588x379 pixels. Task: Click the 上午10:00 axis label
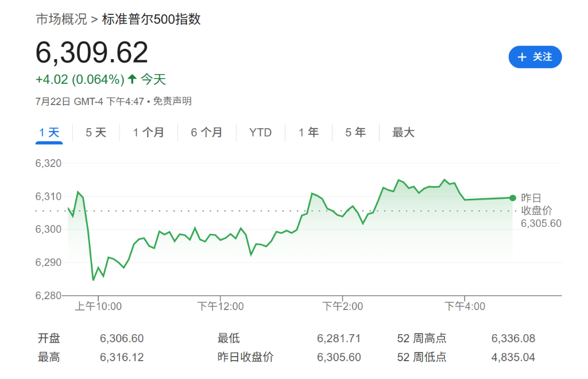pos(98,307)
